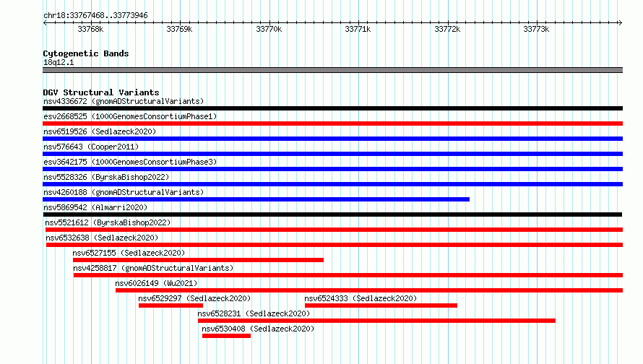This screenshot has height=364, width=643.
Task: Select the esv2668525 red variant bar
Action: [x=332, y=123]
